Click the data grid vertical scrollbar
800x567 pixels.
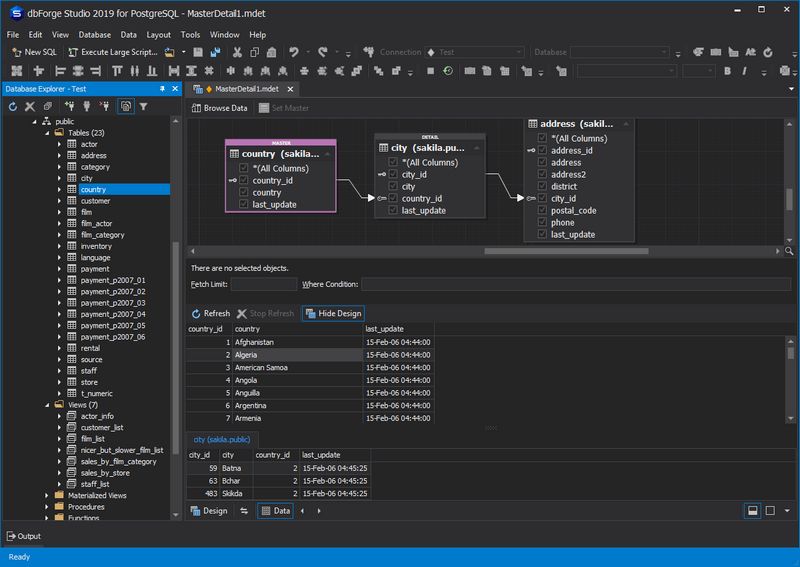coord(791,380)
